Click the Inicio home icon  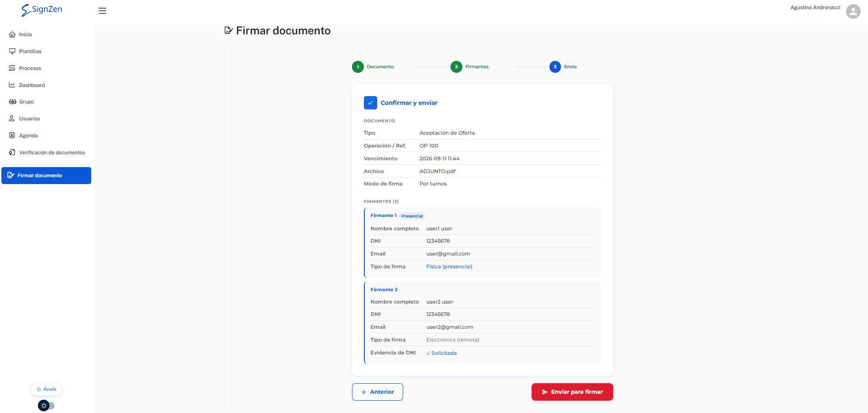(x=12, y=34)
